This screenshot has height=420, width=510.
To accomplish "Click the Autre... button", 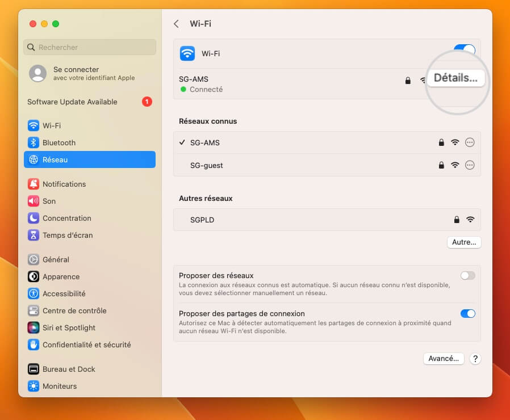I will pyautogui.click(x=464, y=242).
